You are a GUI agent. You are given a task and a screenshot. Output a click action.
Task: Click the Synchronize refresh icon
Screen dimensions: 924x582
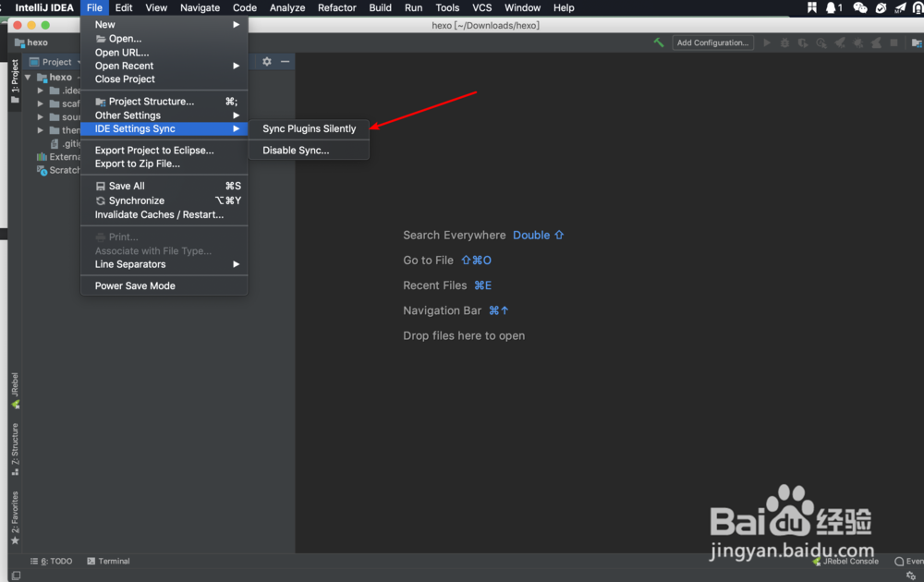[x=101, y=200]
